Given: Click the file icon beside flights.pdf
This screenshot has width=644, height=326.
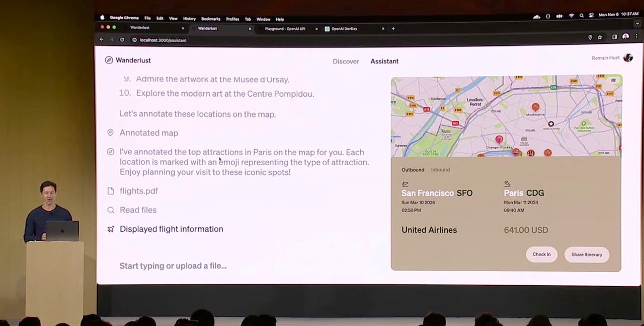Looking at the screenshot, I should (x=111, y=191).
